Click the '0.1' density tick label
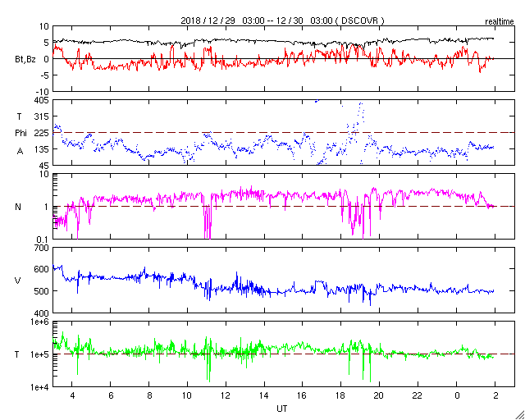Viewport: 525px width, 420px height. [43, 240]
